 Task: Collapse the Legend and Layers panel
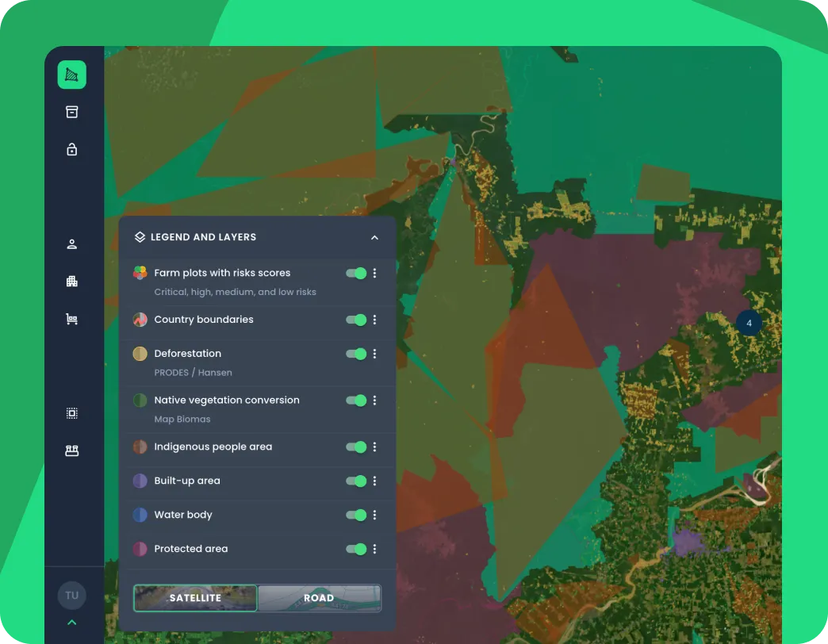pyautogui.click(x=374, y=238)
